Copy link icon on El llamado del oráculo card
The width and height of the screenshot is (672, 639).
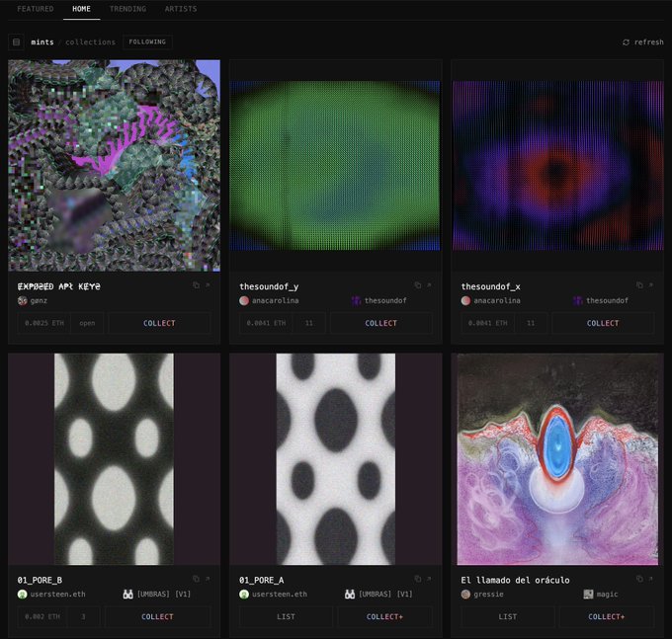[639, 579]
